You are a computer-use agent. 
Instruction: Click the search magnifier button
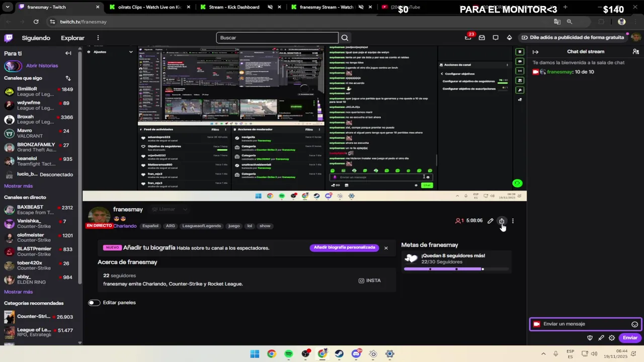pyautogui.click(x=345, y=38)
